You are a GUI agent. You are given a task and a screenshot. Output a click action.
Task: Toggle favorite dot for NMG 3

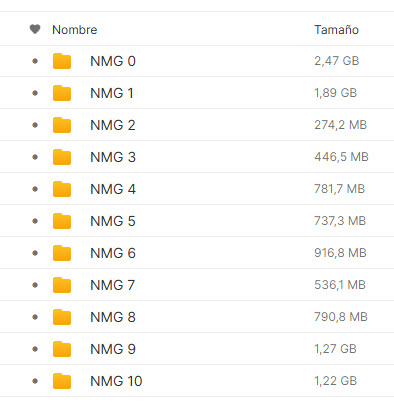coord(35,157)
